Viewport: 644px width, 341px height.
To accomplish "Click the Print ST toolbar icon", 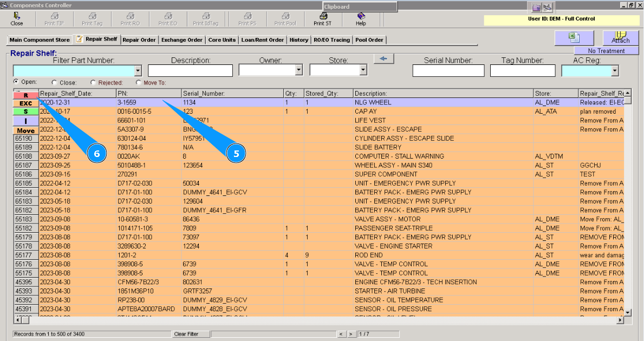I will [323, 19].
